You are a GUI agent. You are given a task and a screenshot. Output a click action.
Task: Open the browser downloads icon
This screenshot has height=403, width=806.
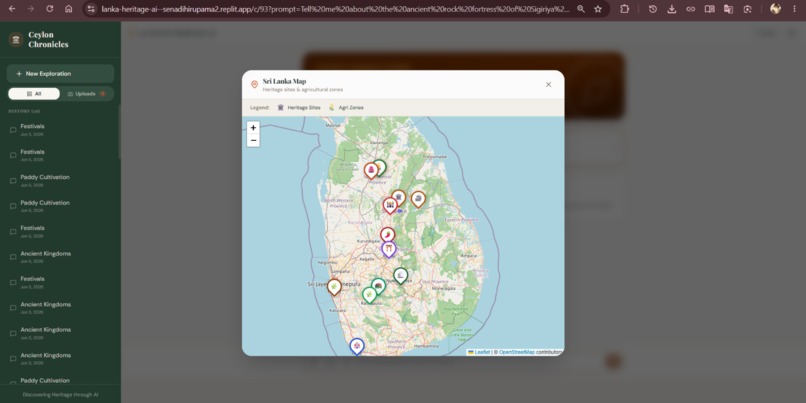click(x=672, y=9)
